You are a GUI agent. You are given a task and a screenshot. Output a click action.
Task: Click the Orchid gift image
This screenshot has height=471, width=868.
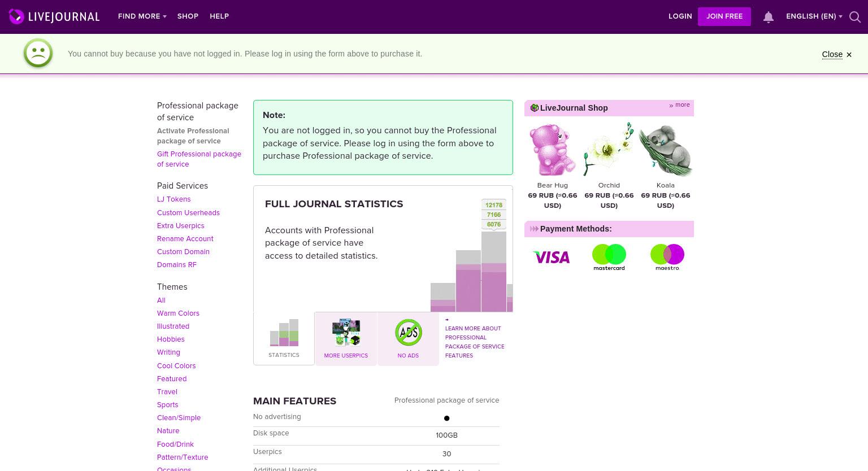click(x=609, y=150)
